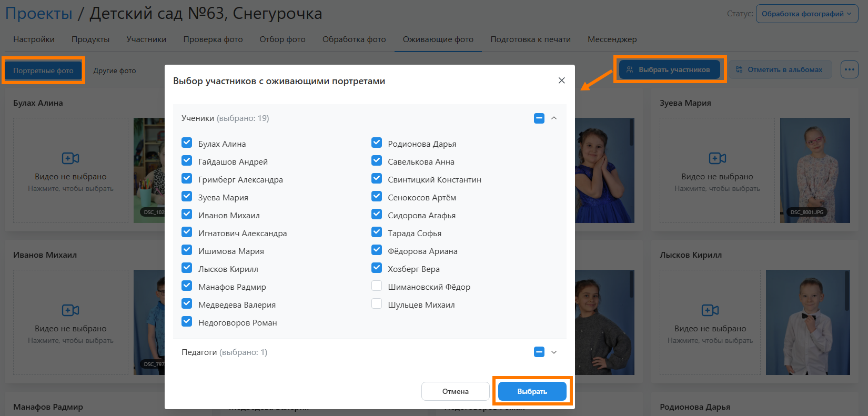Uncheck Булах Алина in the list
Screen dimensions: 868x416
click(187, 143)
